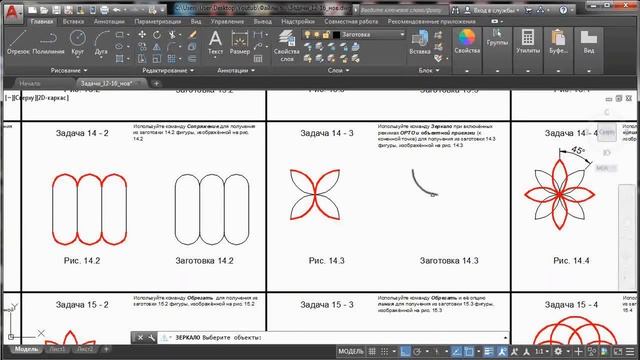Viewport: 640px width, 360px height.
Task: Click the customization hamburger in status bar
Action: click(x=630, y=351)
